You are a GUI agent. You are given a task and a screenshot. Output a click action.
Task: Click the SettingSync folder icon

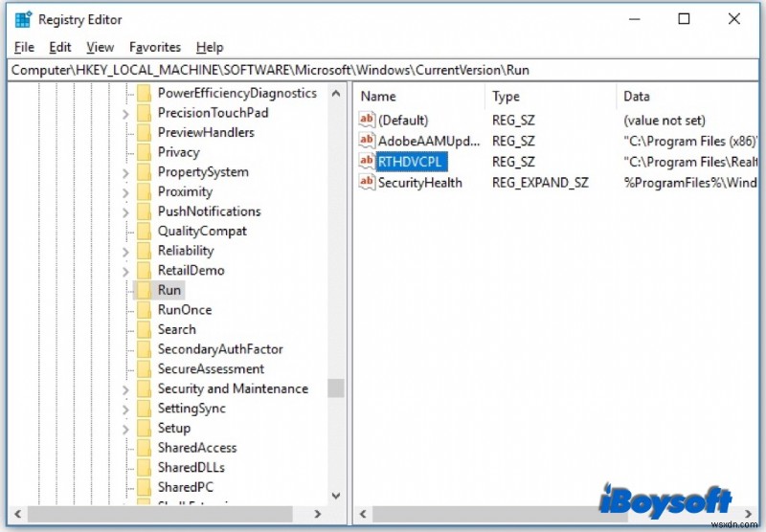point(145,408)
